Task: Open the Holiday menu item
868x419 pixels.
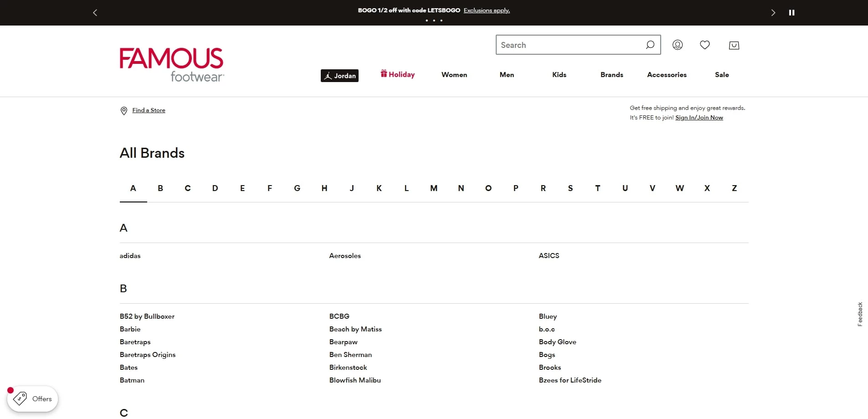Action: coord(398,74)
